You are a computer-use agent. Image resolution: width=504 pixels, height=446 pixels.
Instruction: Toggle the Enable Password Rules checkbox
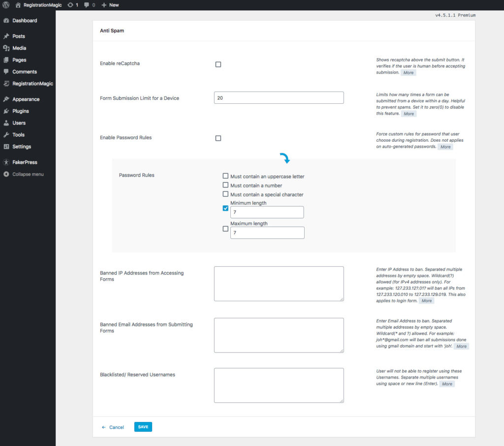pos(218,138)
